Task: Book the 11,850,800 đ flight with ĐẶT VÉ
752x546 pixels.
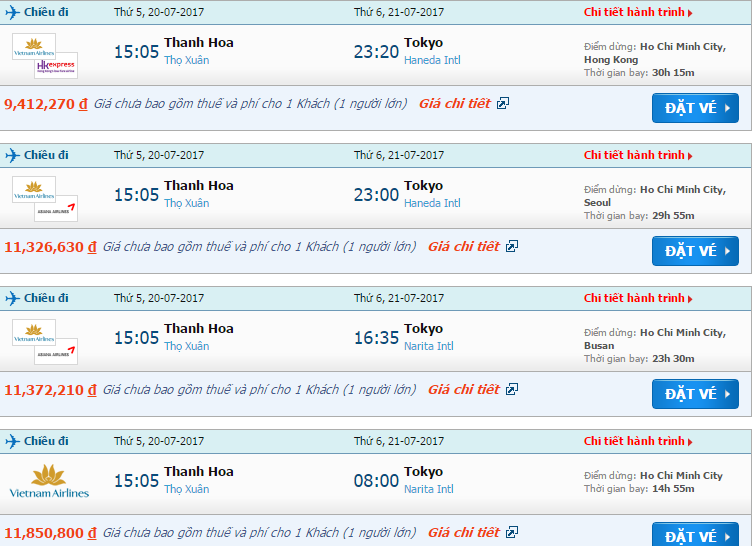Action: click(x=695, y=534)
